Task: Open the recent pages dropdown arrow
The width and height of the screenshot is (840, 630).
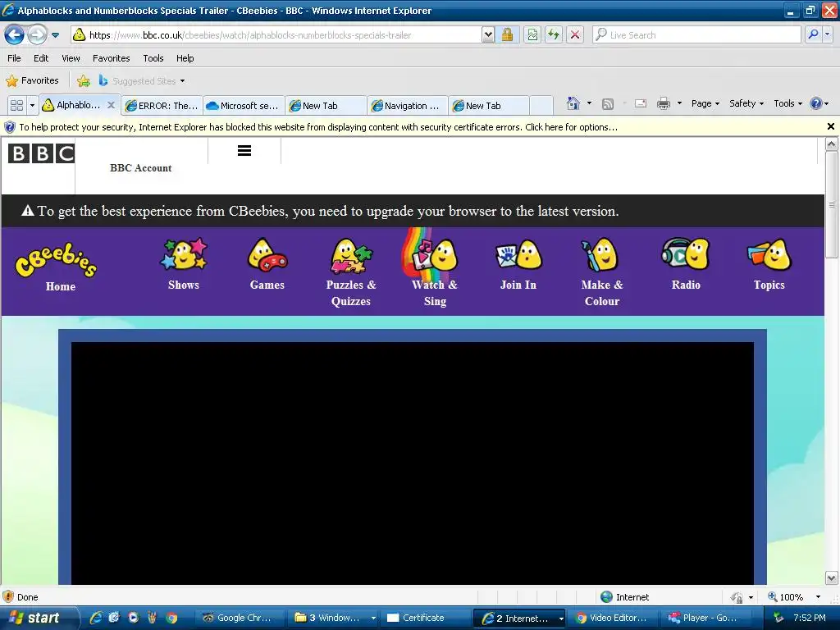Action: [x=55, y=35]
